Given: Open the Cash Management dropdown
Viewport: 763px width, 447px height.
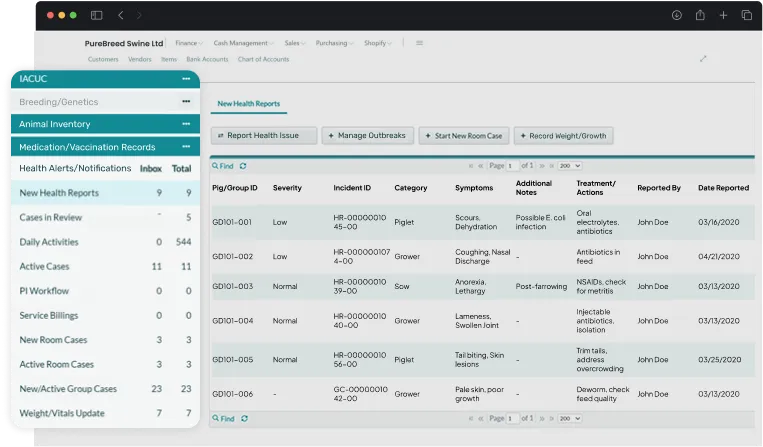Looking at the screenshot, I should tap(243, 43).
